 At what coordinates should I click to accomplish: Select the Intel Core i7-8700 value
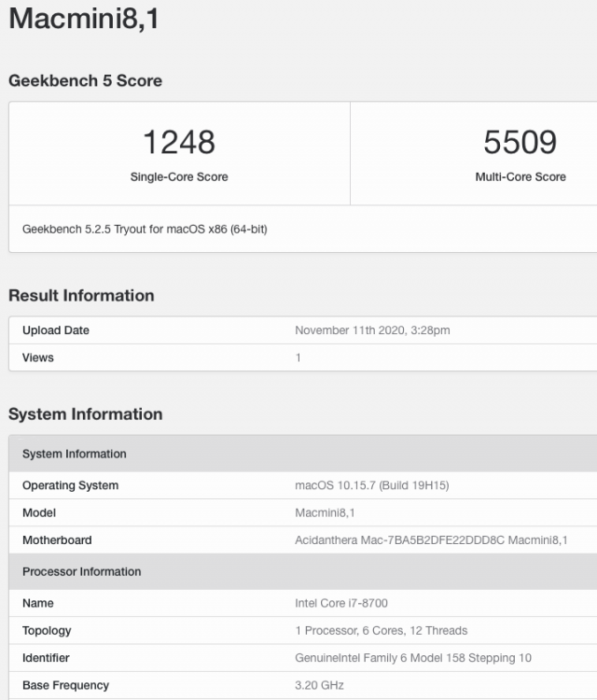coord(341,603)
